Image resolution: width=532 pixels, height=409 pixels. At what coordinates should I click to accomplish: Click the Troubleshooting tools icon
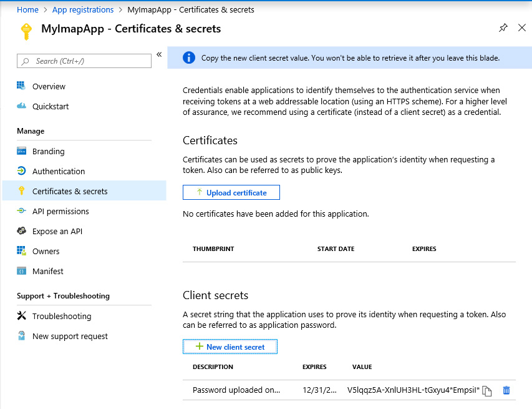click(x=21, y=315)
